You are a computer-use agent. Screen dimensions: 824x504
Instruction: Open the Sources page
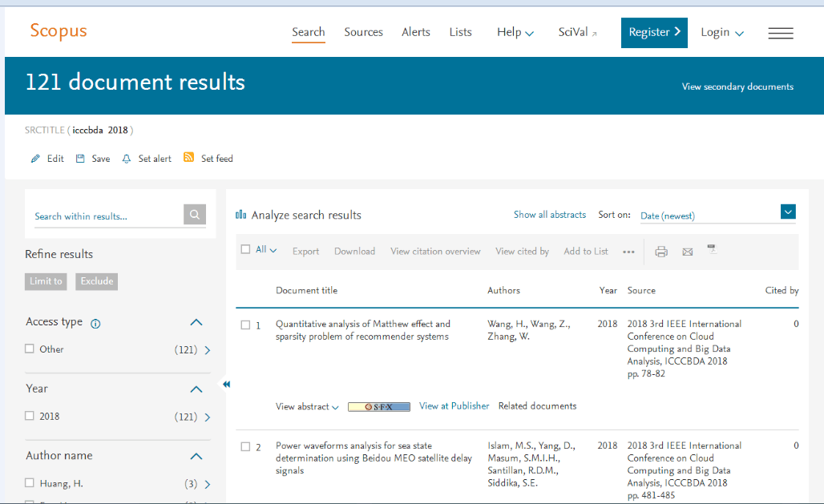[364, 32]
